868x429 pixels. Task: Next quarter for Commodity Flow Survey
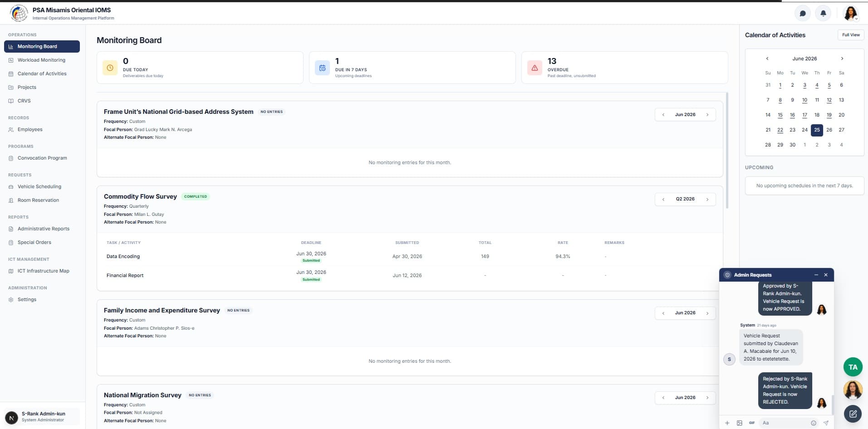pos(707,199)
